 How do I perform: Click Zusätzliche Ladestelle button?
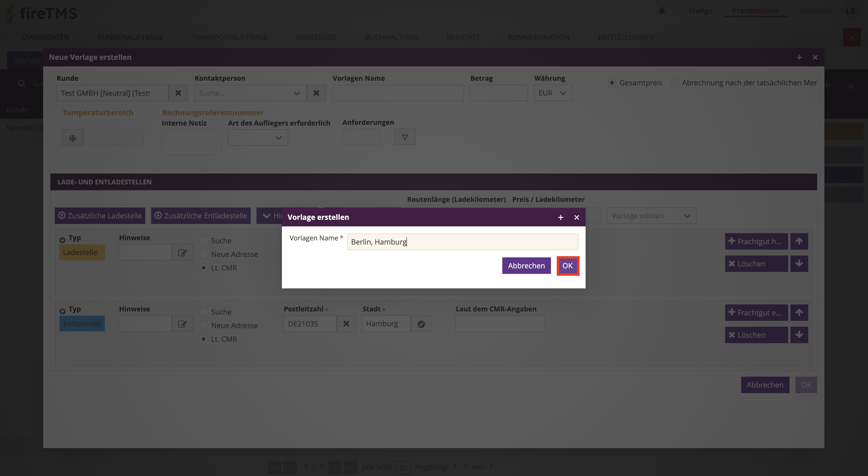100,216
